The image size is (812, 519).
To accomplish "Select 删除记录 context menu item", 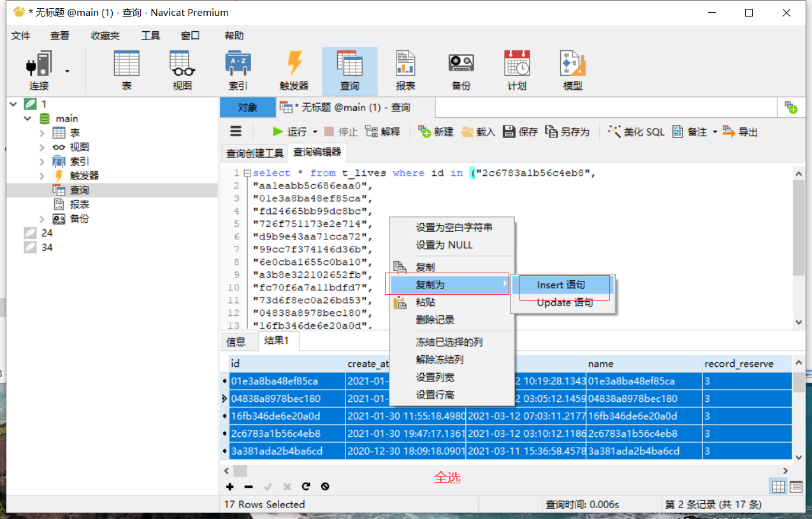I will click(x=452, y=320).
